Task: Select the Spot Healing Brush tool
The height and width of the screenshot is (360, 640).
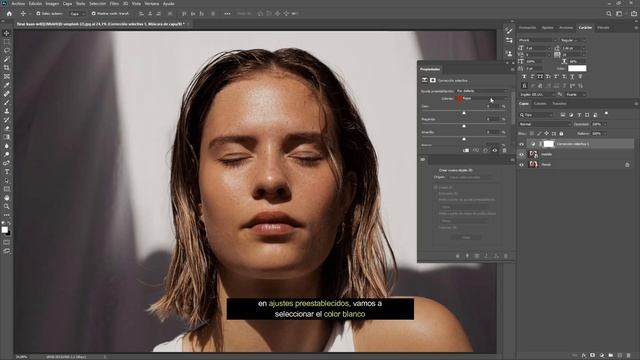Action: coord(7,94)
